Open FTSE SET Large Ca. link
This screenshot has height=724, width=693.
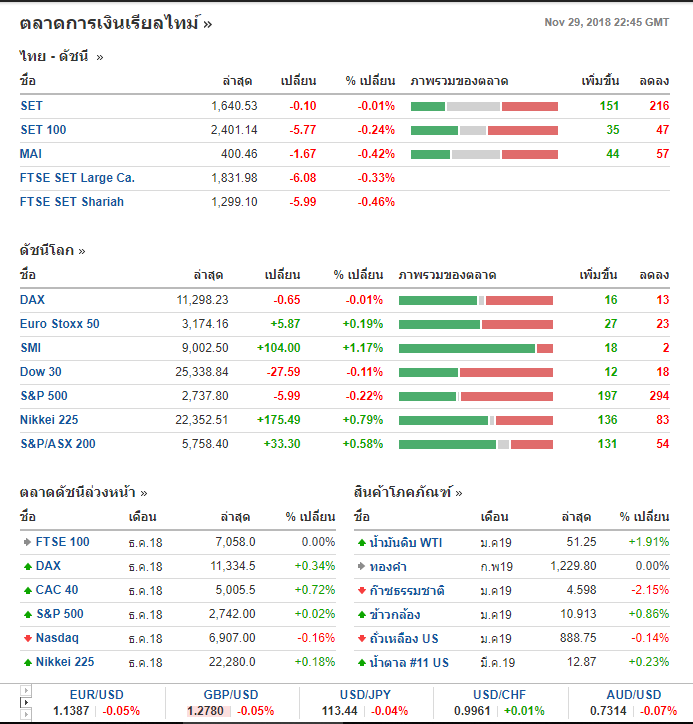click(77, 178)
